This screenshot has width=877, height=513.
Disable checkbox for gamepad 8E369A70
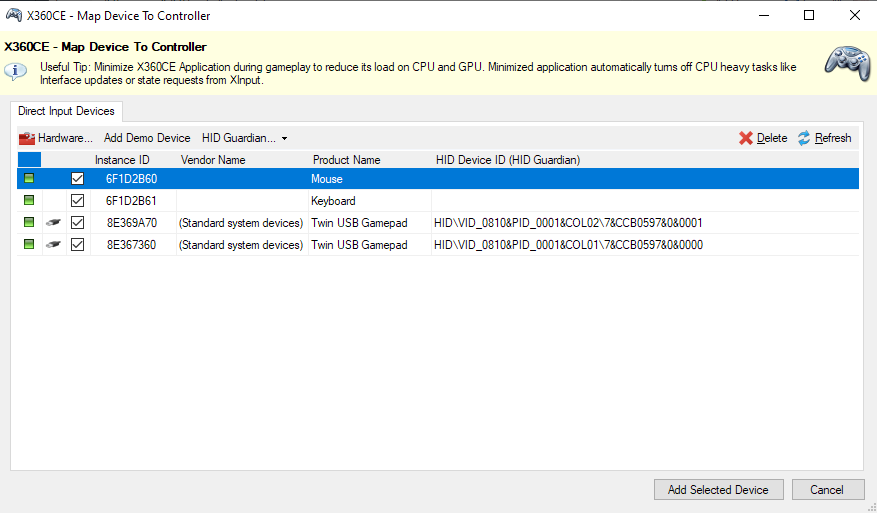point(78,223)
